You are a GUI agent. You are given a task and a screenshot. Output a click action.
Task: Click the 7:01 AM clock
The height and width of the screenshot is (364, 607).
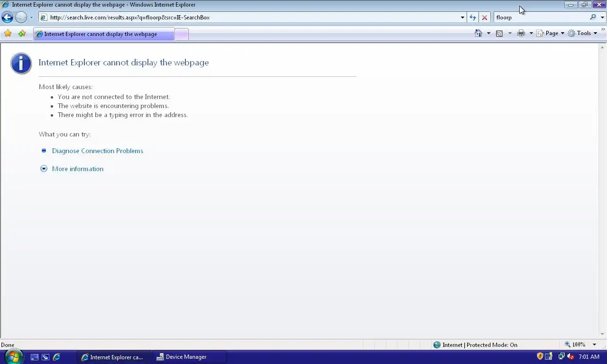click(x=589, y=357)
